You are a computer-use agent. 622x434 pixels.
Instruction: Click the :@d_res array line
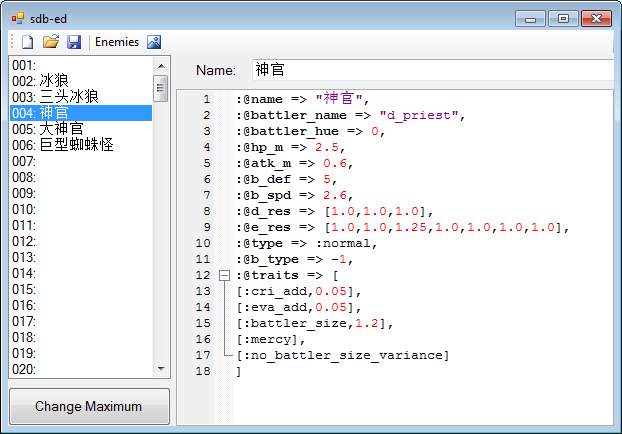(x=334, y=211)
